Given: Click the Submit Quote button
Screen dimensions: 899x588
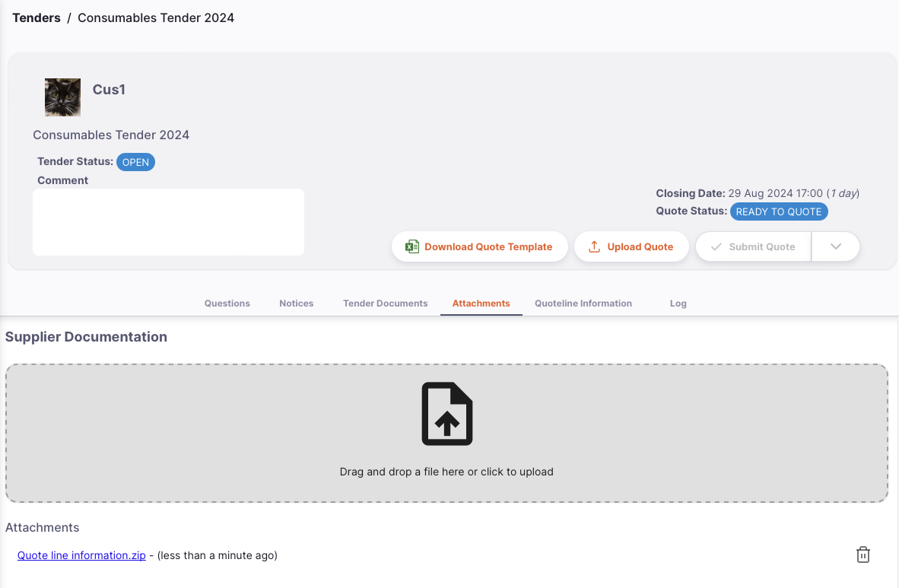Looking at the screenshot, I should [x=754, y=246].
